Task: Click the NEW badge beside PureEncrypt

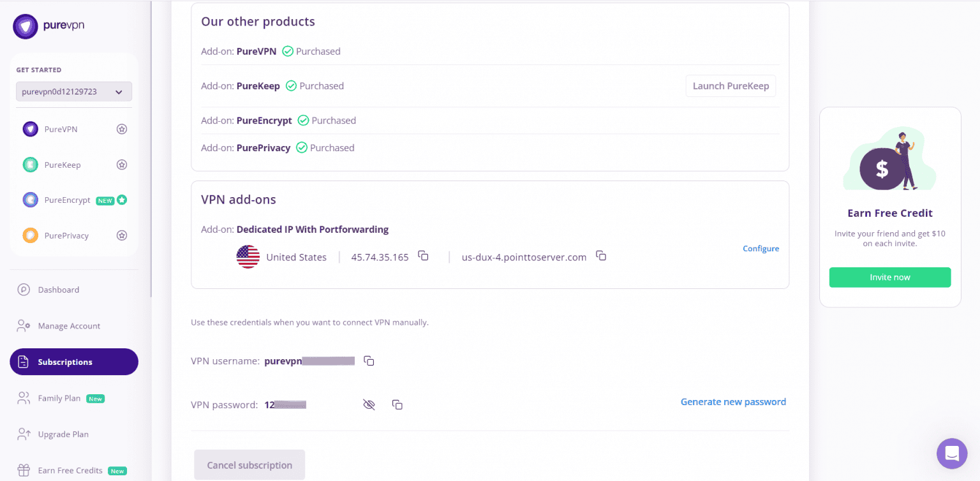Action: click(105, 200)
